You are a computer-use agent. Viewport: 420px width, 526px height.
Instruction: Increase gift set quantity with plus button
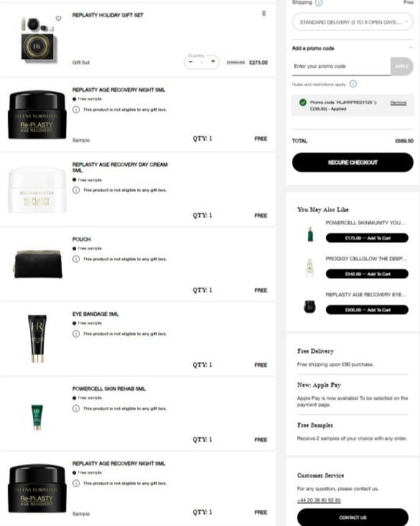point(213,61)
